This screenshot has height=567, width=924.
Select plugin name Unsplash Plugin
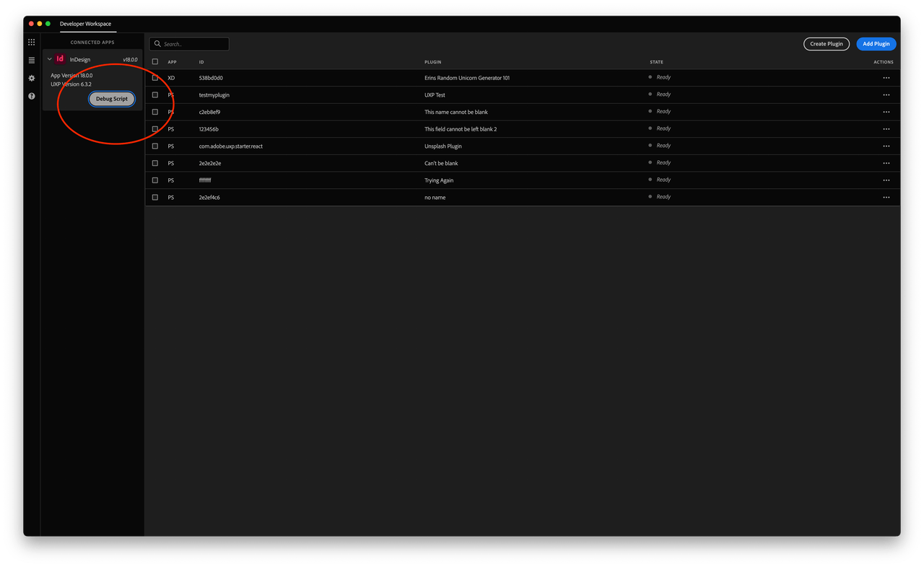[443, 146]
